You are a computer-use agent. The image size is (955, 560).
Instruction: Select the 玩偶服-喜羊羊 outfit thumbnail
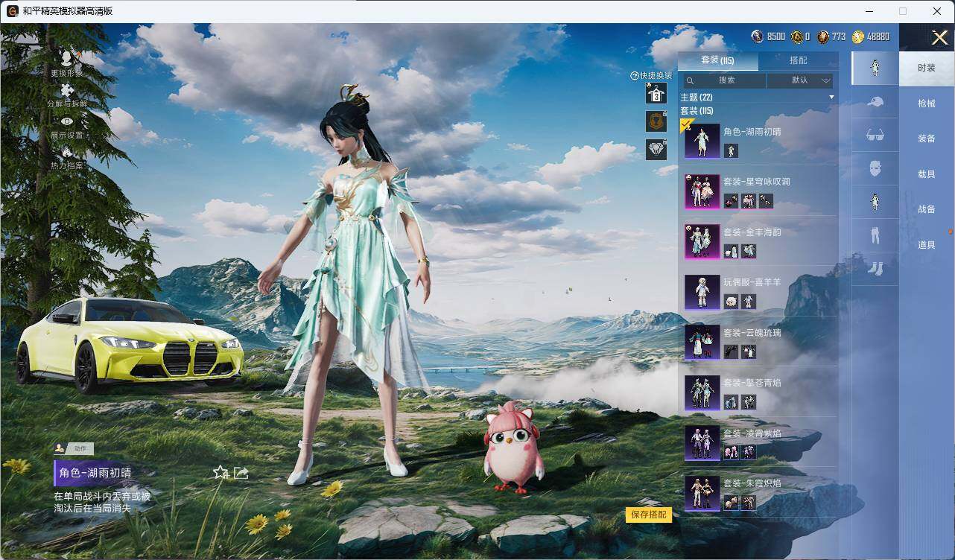[702, 292]
